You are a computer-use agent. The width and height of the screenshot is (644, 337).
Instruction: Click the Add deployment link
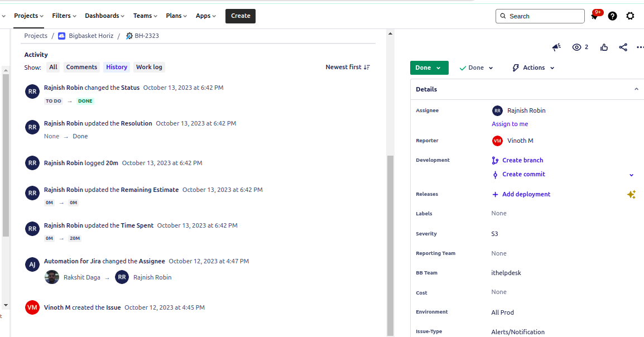(525, 194)
